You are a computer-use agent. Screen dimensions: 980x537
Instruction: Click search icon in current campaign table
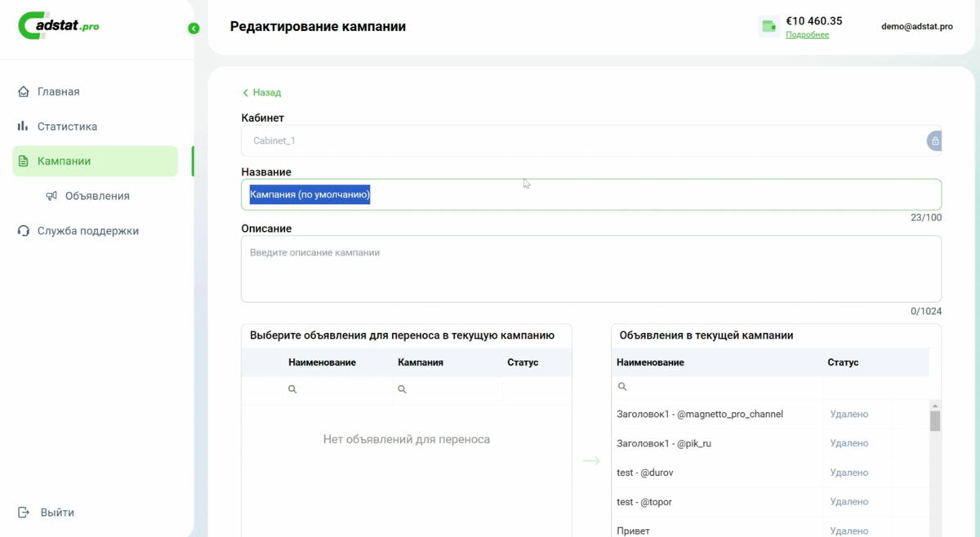[x=622, y=387]
